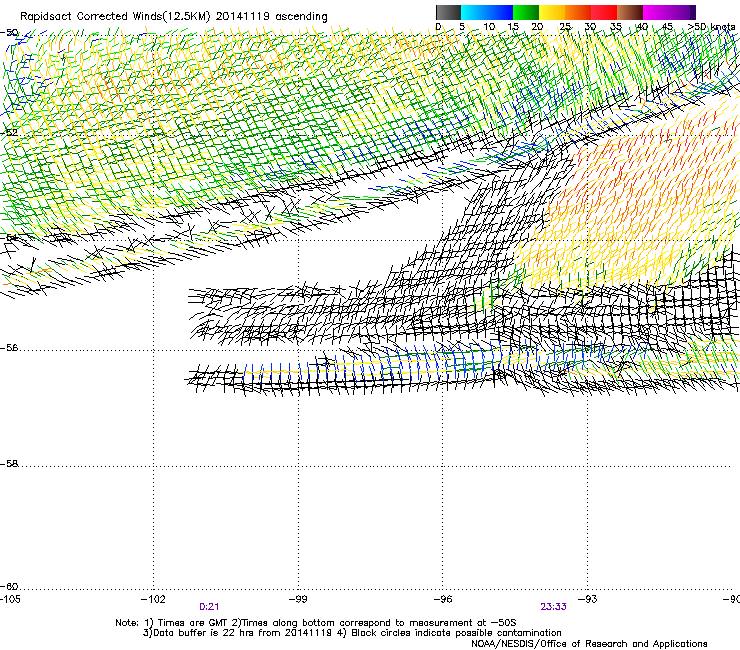Click the blue 10-15 knots color segment
Image resolution: width=740 pixels, height=650 pixels.
(x=500, y=12)
